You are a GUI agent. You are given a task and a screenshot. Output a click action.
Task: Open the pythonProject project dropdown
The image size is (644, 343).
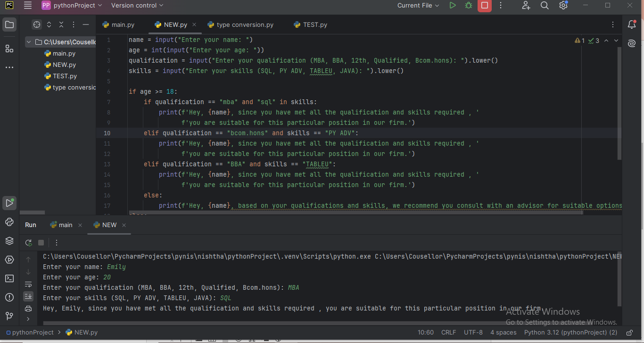(x=72, y=6)
